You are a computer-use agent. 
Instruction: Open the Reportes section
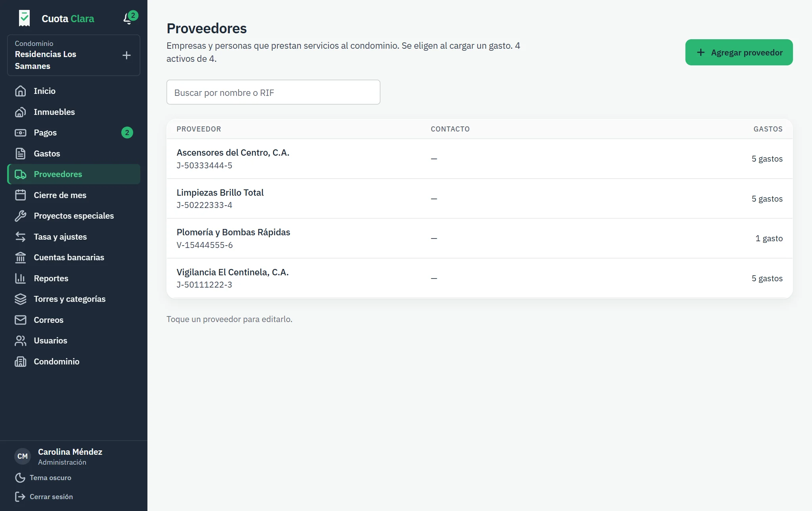tap(74, 278)
